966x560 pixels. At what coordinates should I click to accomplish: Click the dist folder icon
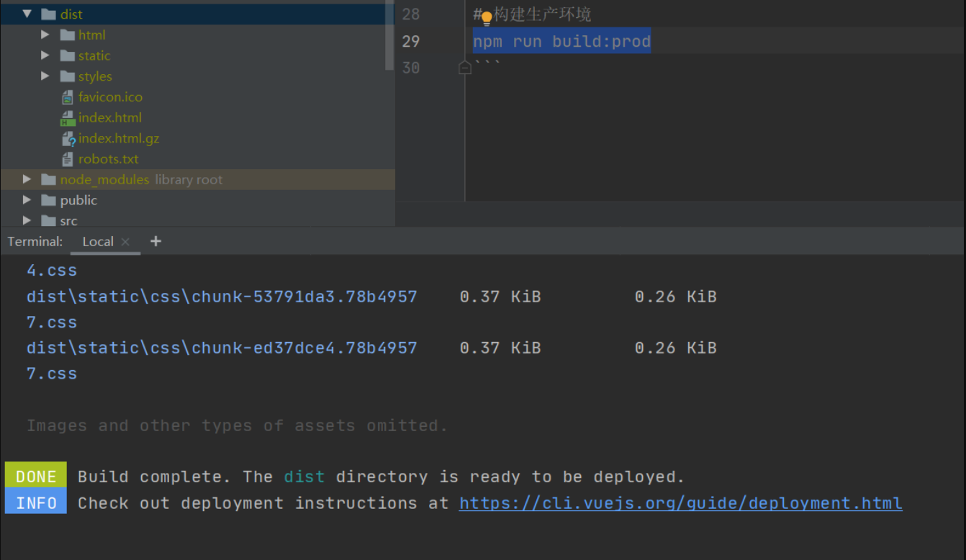(49, 14)
